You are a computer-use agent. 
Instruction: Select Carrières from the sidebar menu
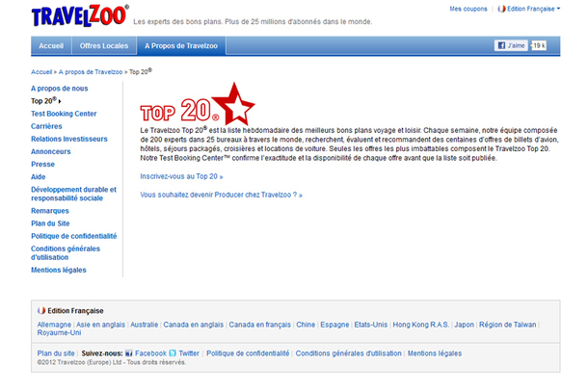46,126
